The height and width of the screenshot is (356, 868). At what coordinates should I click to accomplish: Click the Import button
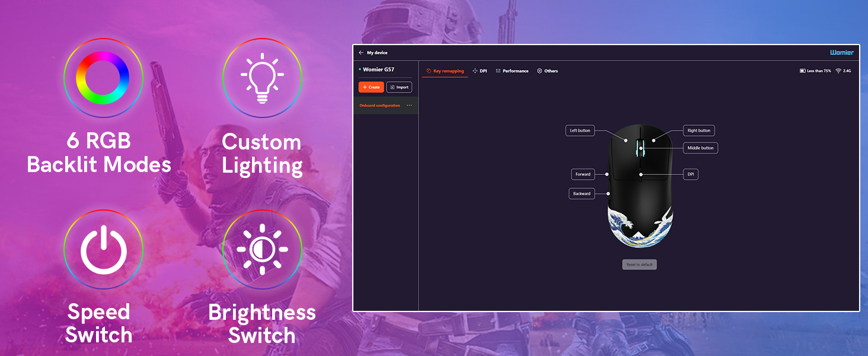click(399, 87)
